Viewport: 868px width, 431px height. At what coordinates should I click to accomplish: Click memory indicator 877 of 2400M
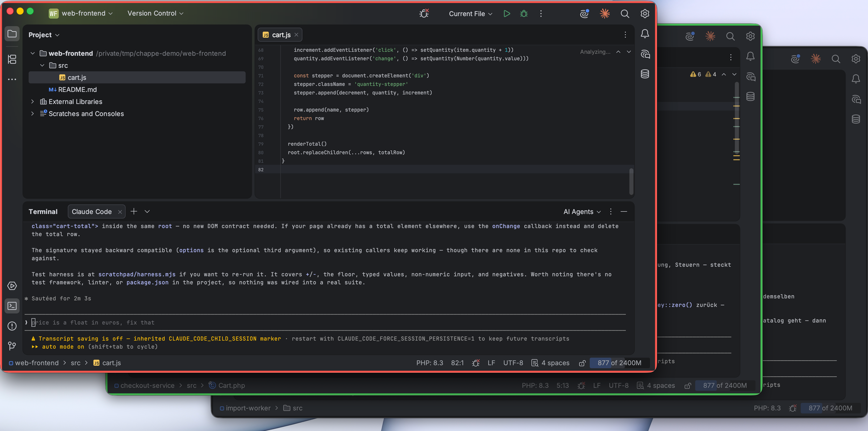[x=619, y=363]
